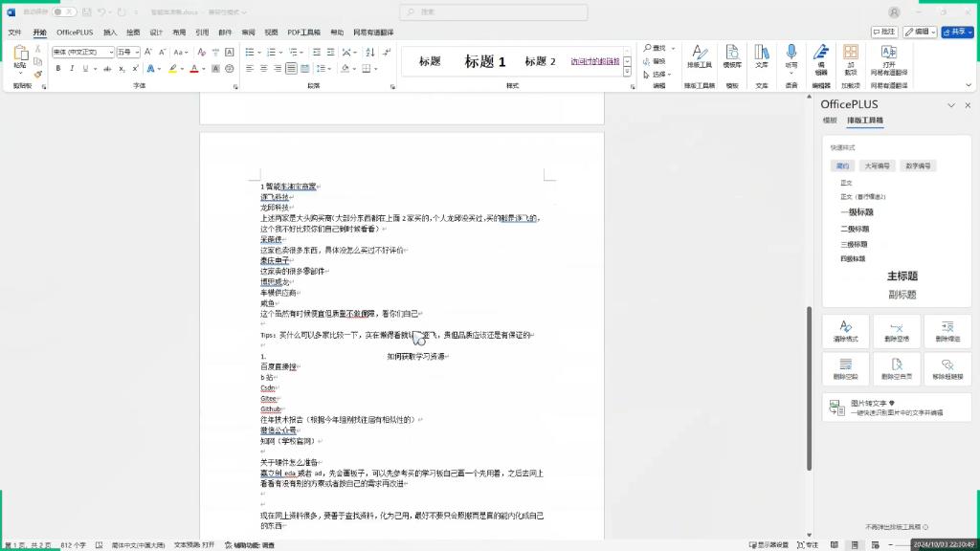The height and width of the screenshot is (551, 980).
Task: Click the Format Painter brush icon
Action: click(x=37, y=74)
